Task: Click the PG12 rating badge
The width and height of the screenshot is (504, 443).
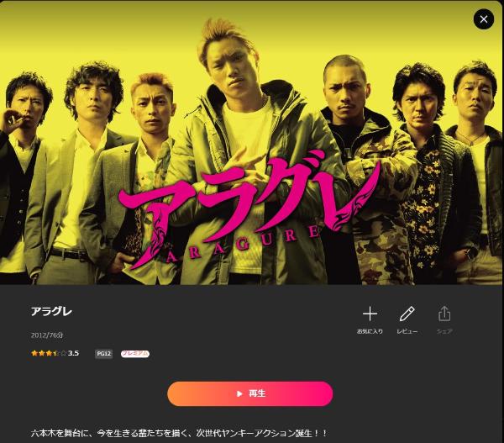Action: coord(104,354)
